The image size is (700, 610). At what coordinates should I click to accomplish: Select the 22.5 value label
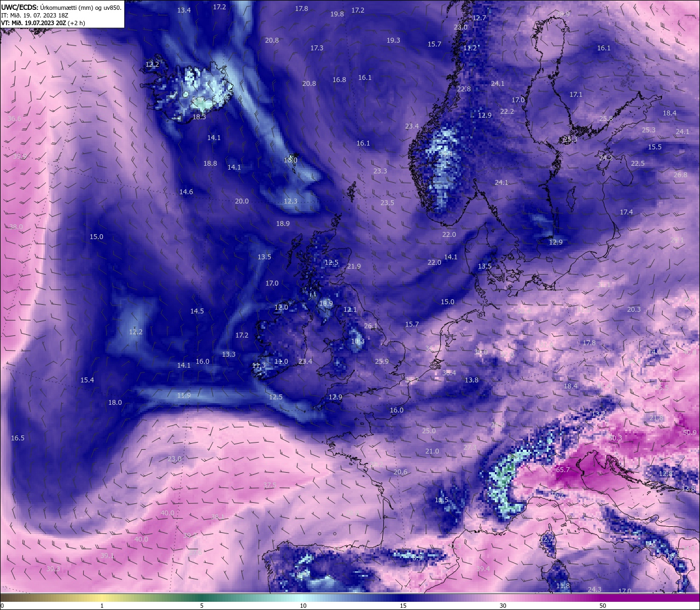coord(638,164)
